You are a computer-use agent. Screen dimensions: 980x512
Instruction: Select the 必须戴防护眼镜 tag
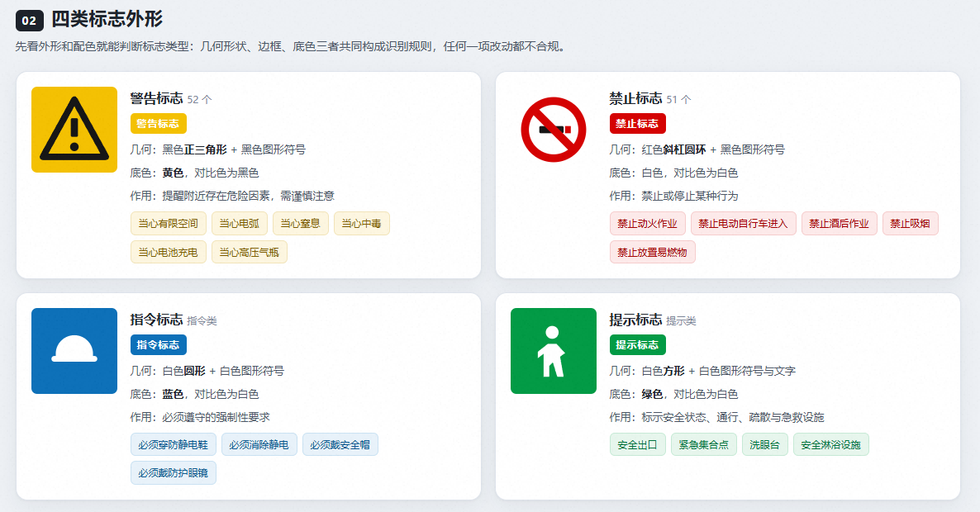[x=174, y=473]
